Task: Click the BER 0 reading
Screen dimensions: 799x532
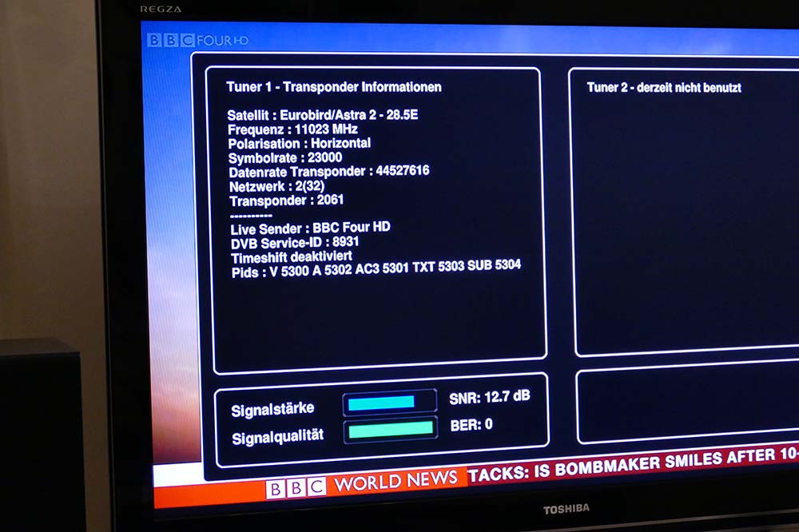Action: tap(471, 425)
